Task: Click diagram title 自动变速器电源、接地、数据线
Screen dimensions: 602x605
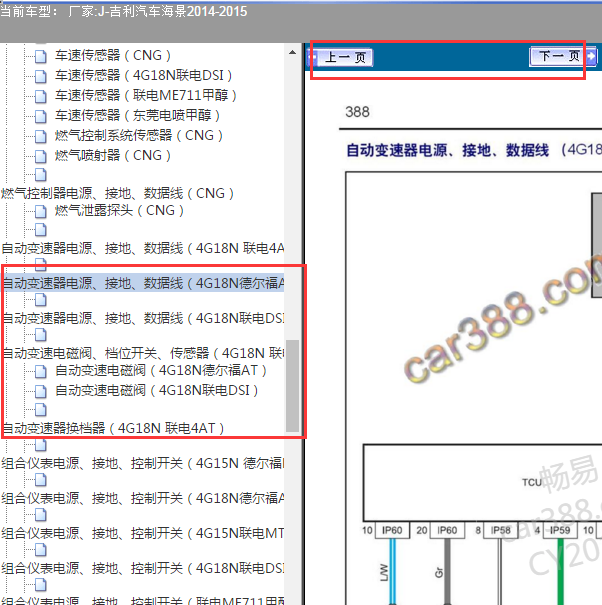Action: pyautogui.click(x=447, y=150)
